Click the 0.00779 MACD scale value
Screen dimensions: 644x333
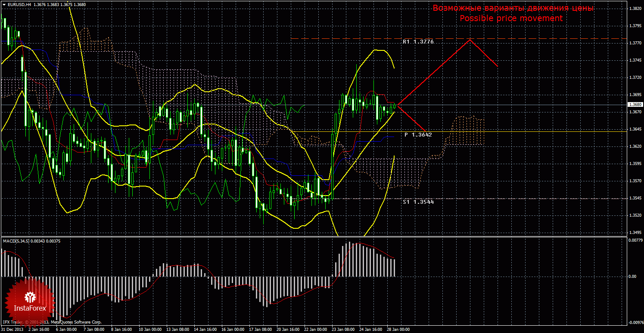[x=635, y=240]
